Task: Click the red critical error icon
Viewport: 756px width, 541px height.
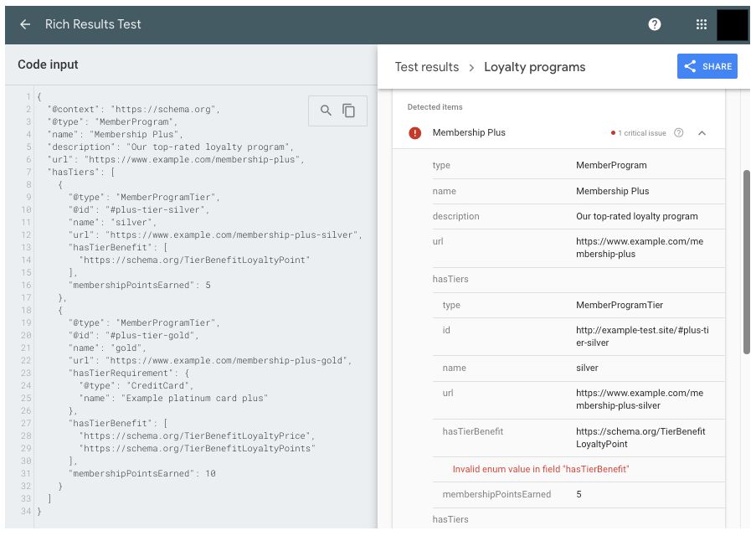Action: coord(414,132)
